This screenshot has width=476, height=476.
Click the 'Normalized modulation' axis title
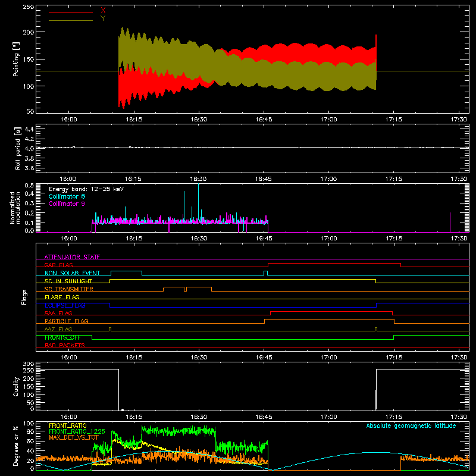click(x=15, y=208)
